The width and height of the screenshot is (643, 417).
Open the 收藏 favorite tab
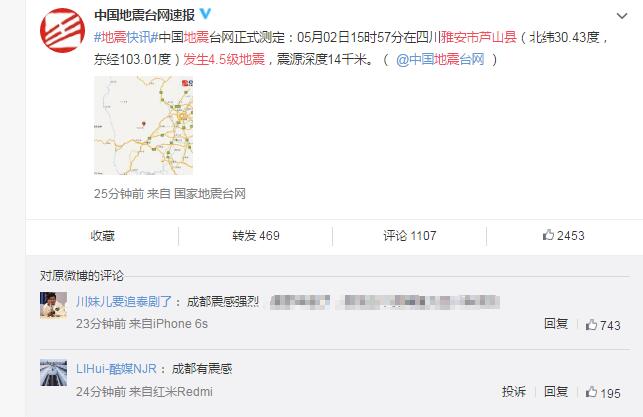pyautogui.click(x=103, y=236)
